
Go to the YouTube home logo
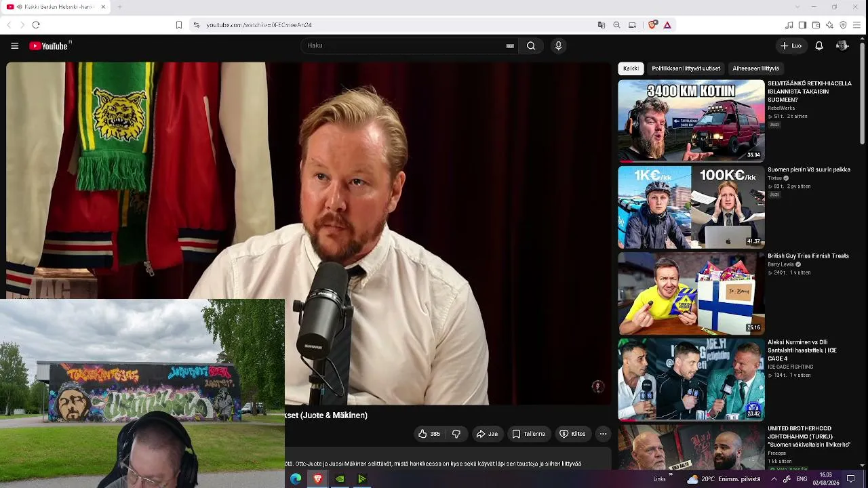[50, 46]
